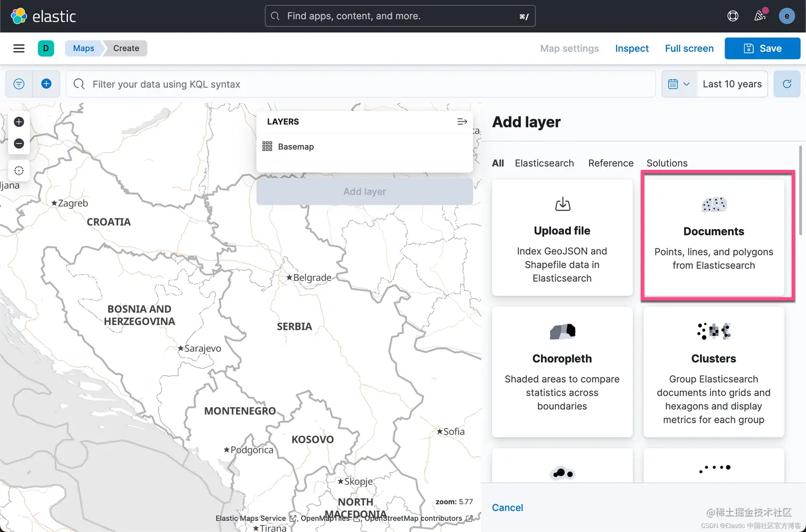Viewport: 806px width, 532px height.
Task: Open the newsfeed celebration icon
Action: [760, 16]
